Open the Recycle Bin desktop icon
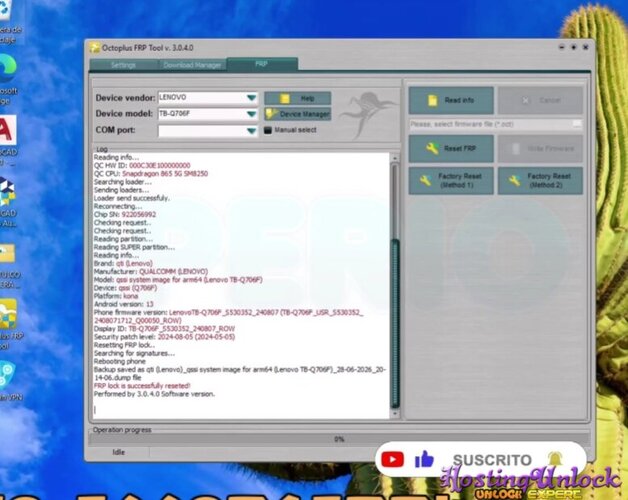 [6, 11]
